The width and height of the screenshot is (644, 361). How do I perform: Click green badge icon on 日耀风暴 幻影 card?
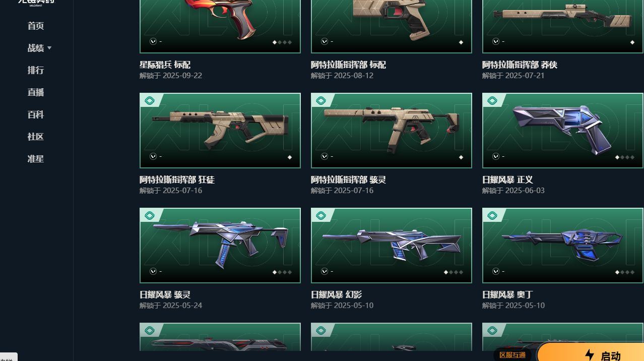pyautogui.click(x=321, y=216)
